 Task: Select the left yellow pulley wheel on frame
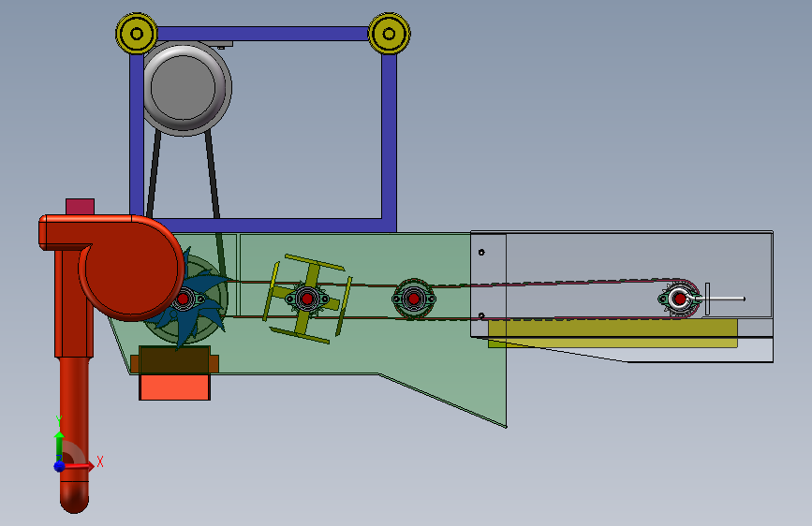(x=136, y=34)
